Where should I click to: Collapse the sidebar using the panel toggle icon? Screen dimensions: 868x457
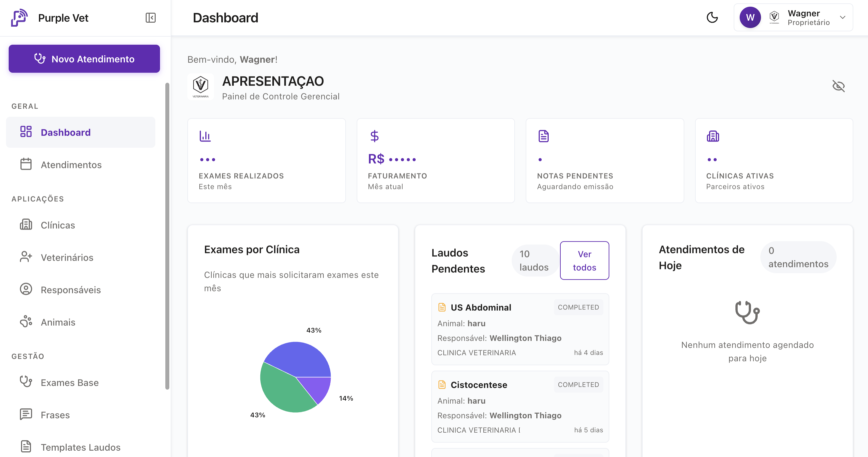click(x=151, y=18)
